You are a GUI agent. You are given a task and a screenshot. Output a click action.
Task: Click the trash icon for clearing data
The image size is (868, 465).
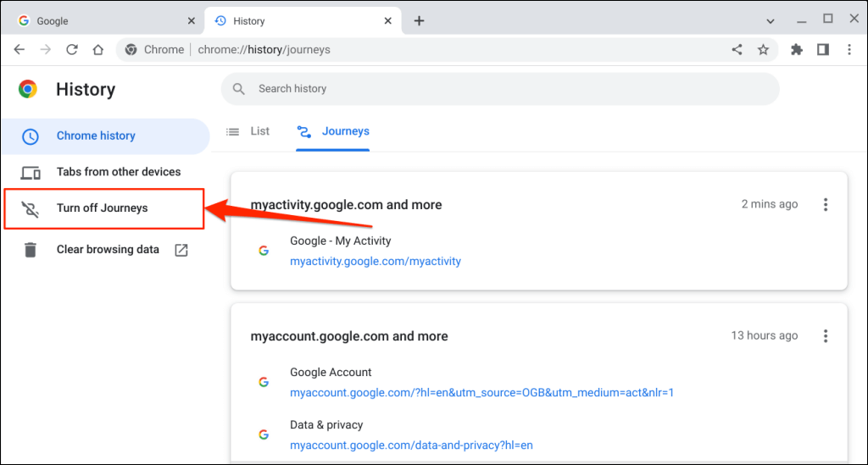pyautogui.click(x=31, y=250)
